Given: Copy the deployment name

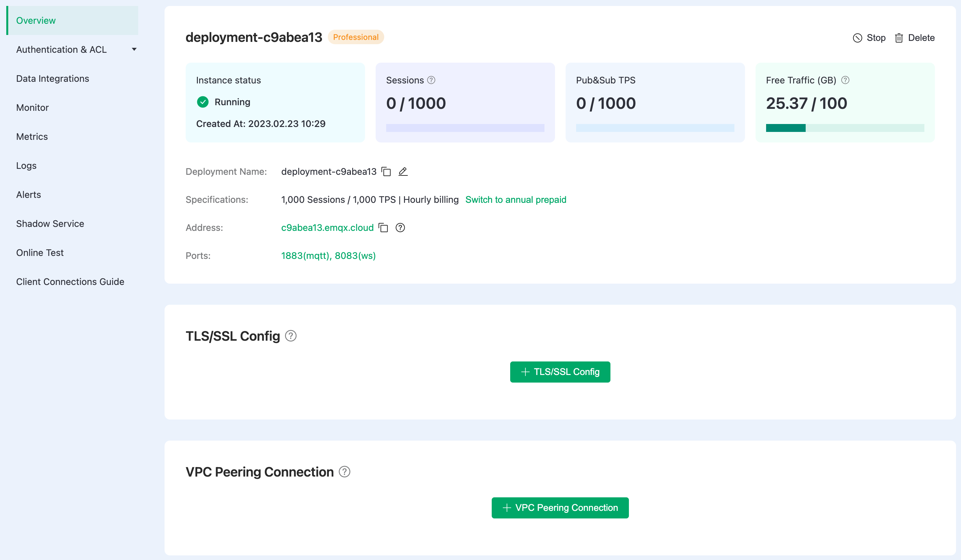Looking at the screenshot, I should pos(386,172).
